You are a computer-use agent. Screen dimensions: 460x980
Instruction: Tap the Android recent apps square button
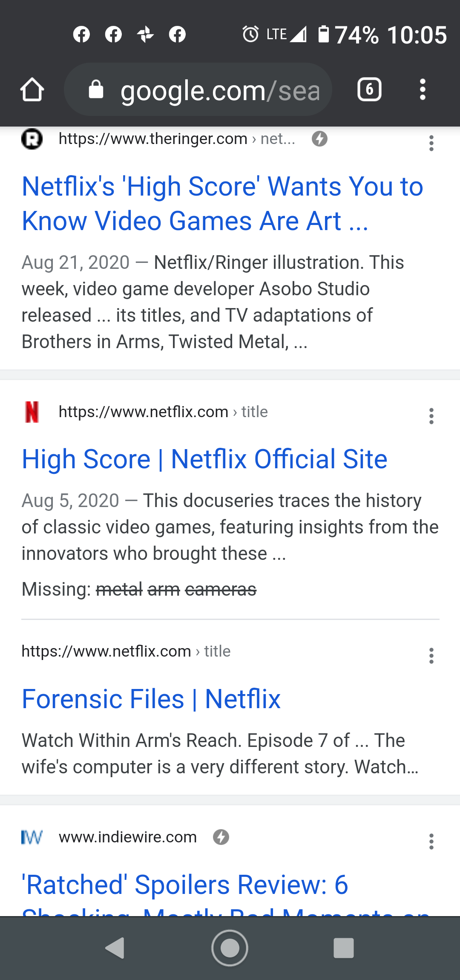(x=344, y=948)
